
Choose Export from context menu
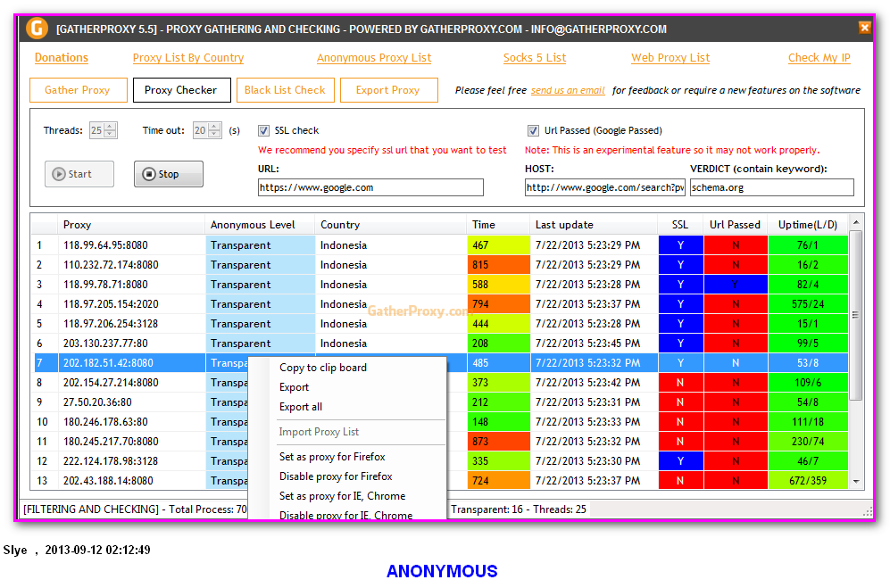(294, 387)
